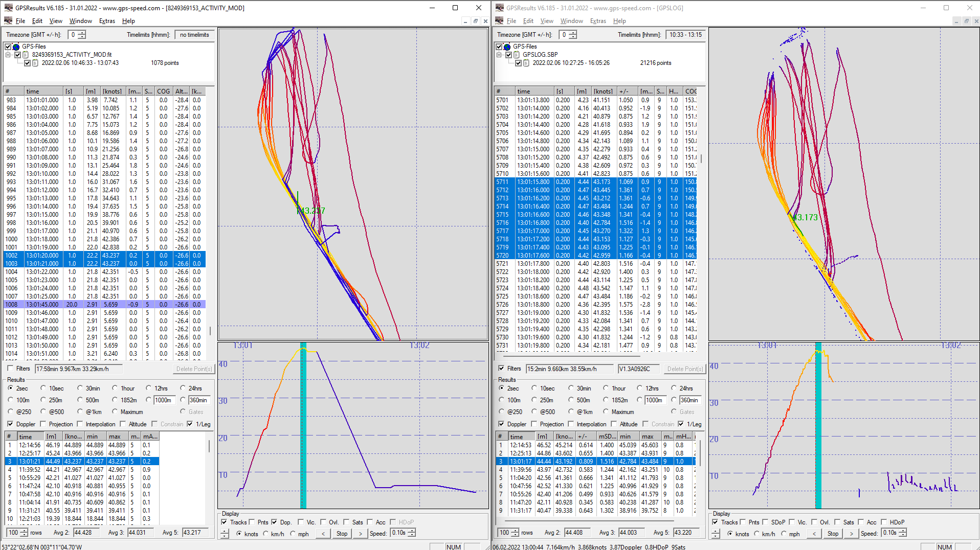Minimize the inner document in right GPSLOG window
The width and height of the screenshot is (980, 550).
tap(956, 21)
